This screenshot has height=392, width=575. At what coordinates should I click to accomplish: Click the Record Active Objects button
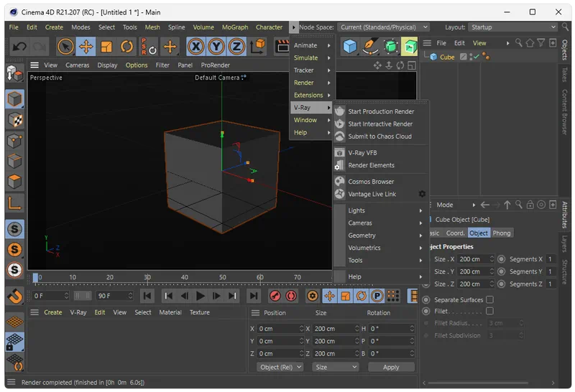275,296
